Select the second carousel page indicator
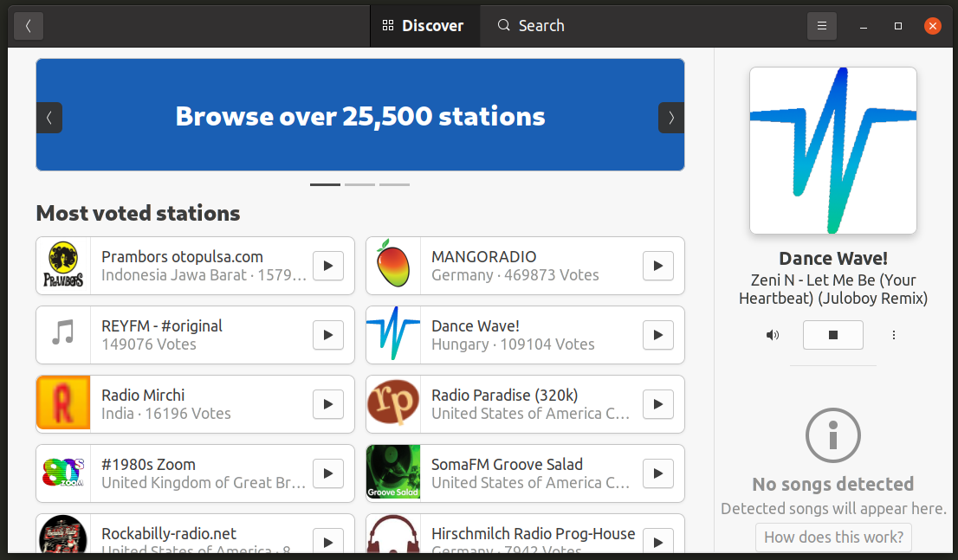The image size is (958, 560). (359, 184)
